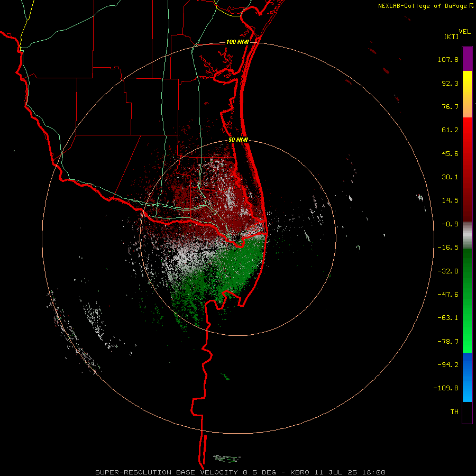Click the 30.1 velocity scale value
This screenshot has width=476, height=476.
(450, 177)
